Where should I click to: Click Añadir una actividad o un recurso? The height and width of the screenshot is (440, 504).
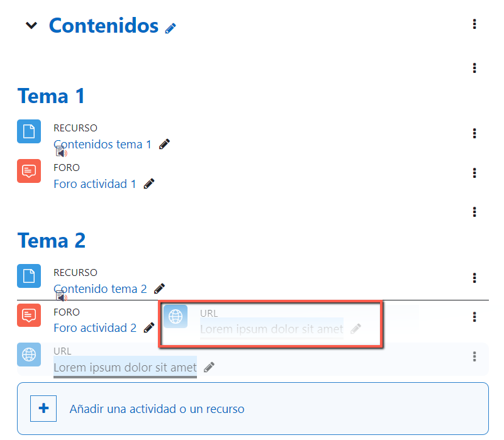pos(157,409)
